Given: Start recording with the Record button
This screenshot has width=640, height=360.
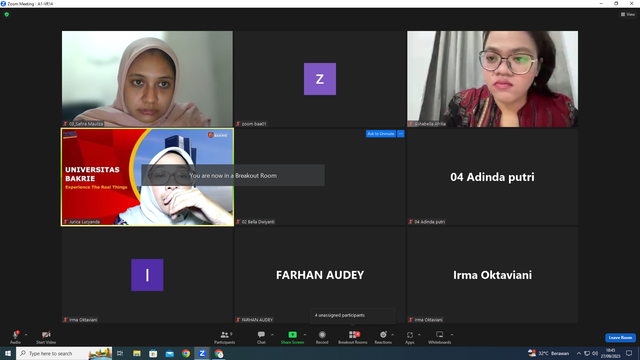Looking at the screenshot, I should pyautogui.click(x=322, y=337).
